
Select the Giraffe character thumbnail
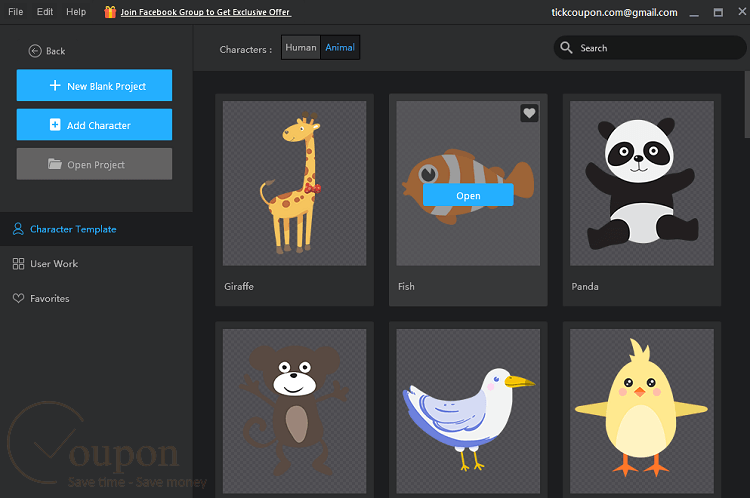pos(295,183)
